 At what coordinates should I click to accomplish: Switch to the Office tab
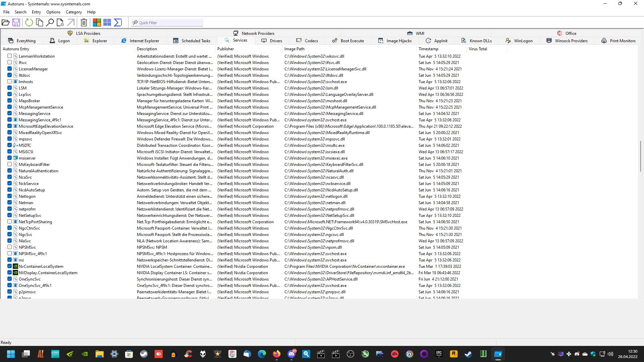pyautogui.click(x=567, y=33)
